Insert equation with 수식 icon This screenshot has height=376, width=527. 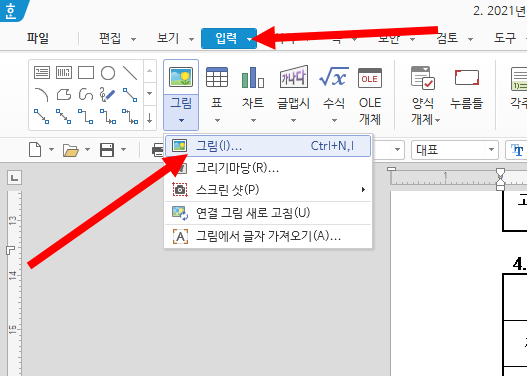click(x=334, y=77)
